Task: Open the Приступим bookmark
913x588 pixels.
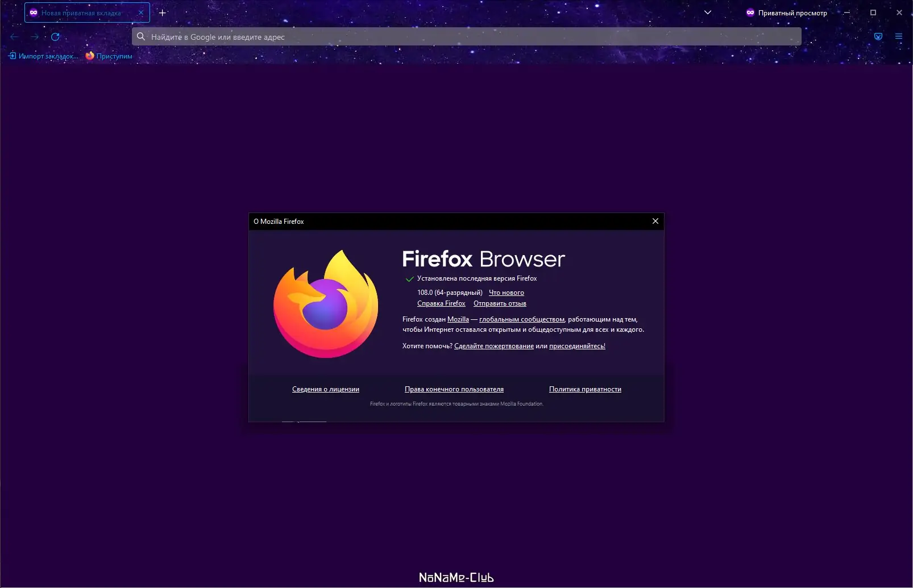Action: tap(109, 56)
